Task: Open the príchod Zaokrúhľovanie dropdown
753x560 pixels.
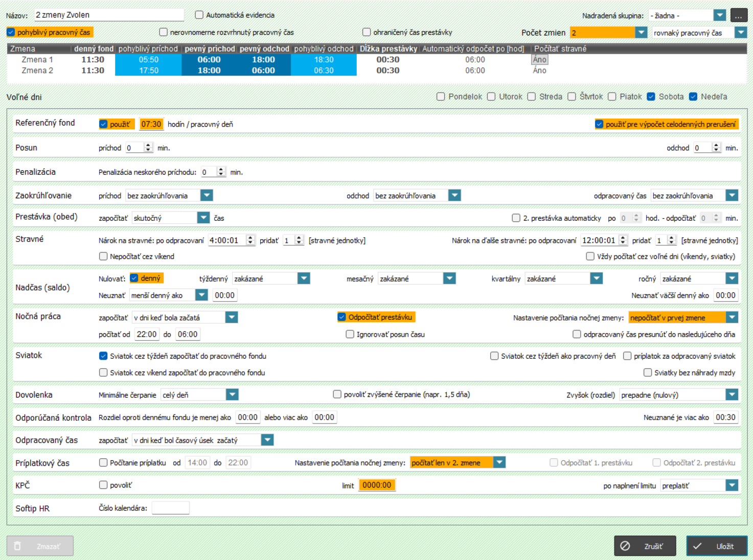Action: click(x=207, y=196)
